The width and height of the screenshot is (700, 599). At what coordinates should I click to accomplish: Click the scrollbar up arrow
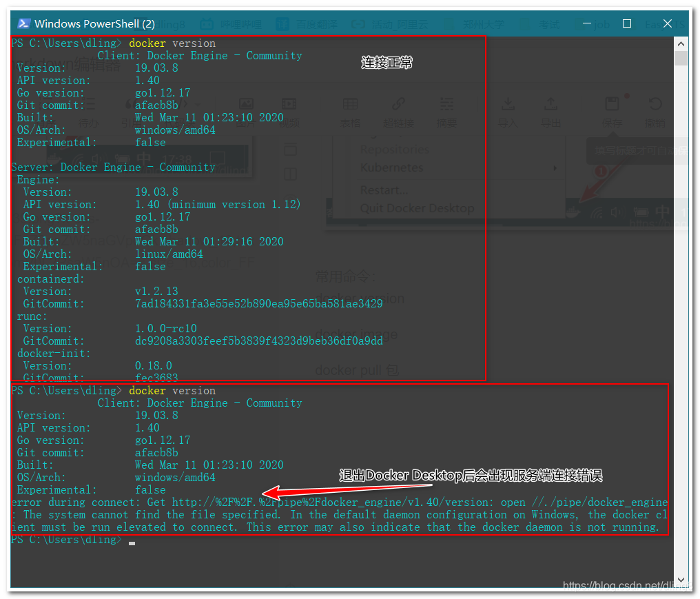[680, 44]
